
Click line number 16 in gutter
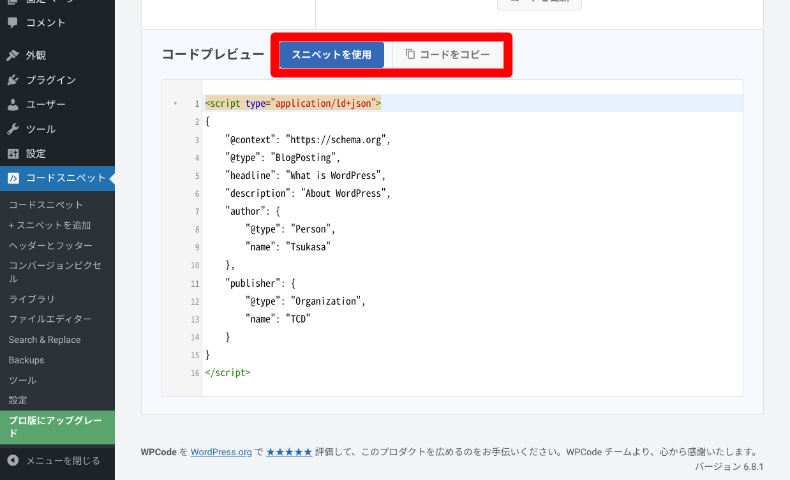[195, 373]
